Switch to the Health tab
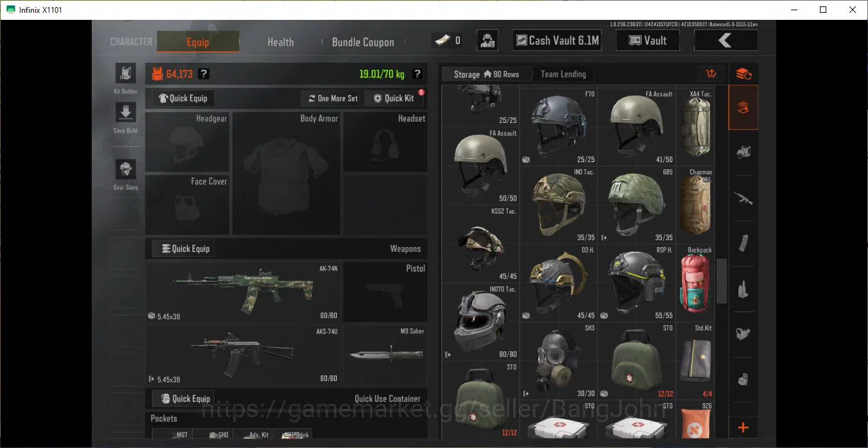The image size is (868, 448). point(280,42)
